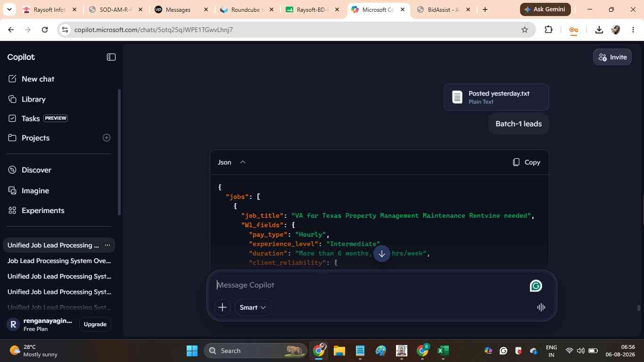Click the voice input waveform icon
The width and height of the screenshot is (644, 362).
point(541,307)
